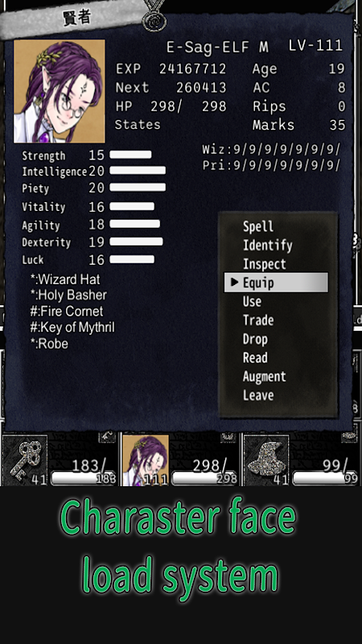Select the Use command
Screen dimensions: 362x644
tap(252, 301)
